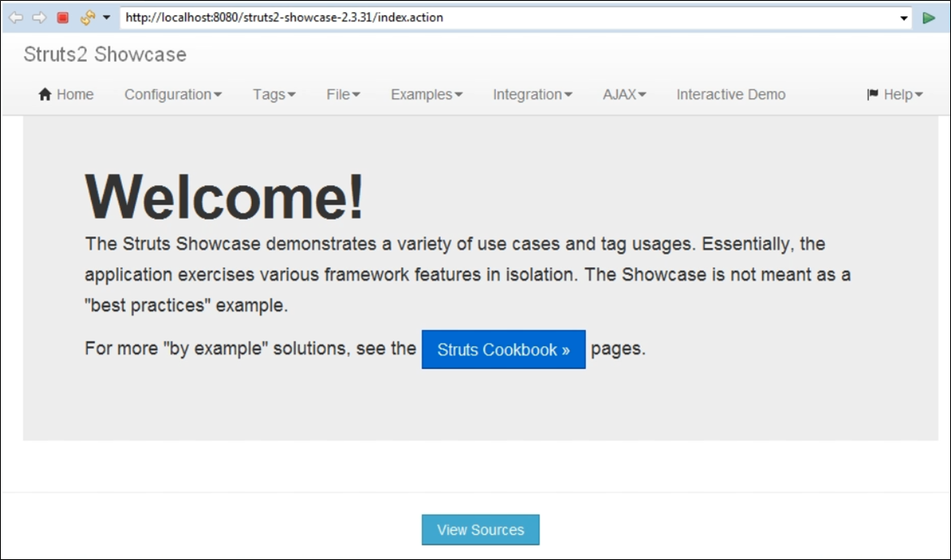The image size is (951, 560).
Task: Click the text '"best practices" example.'
Action: (x=186, y=305)
